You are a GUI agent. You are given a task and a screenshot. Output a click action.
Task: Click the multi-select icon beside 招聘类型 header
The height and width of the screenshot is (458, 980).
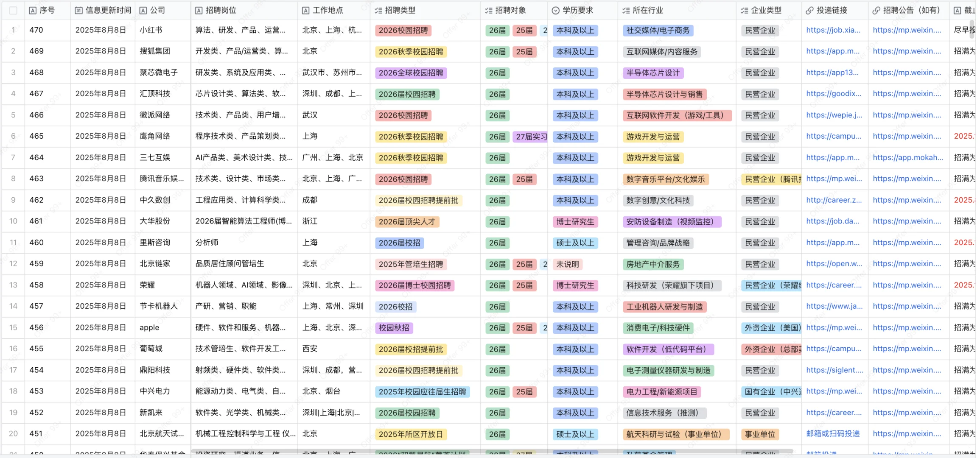click(378, 11)
